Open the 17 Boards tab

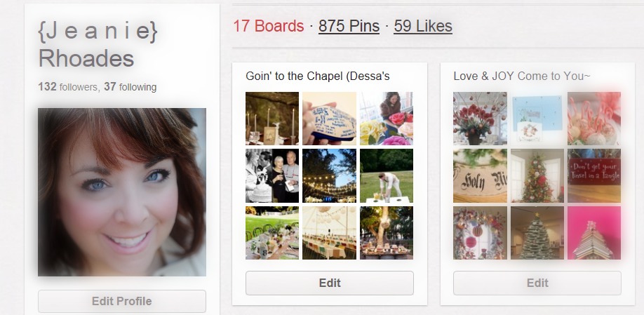click(268, 27)
